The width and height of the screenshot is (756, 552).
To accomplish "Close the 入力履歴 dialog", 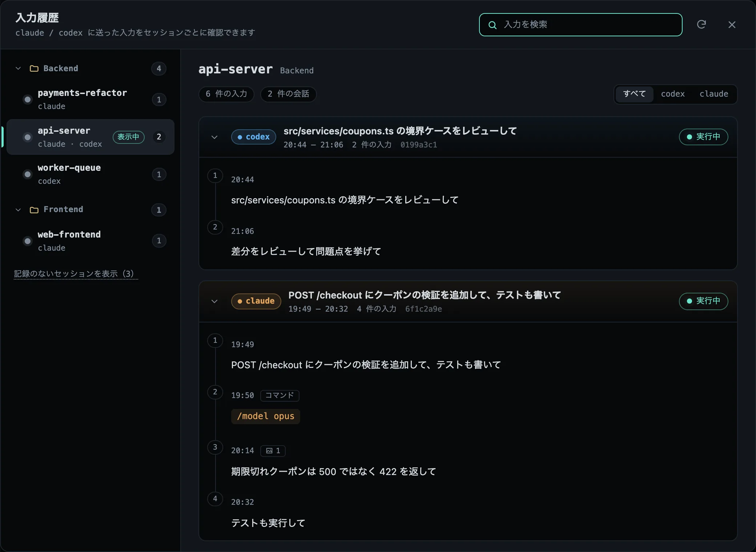I will pos(732,24).
